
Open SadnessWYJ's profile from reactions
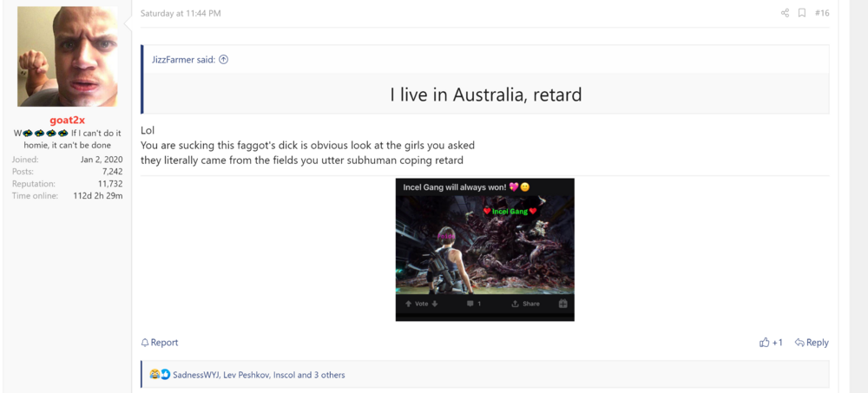195,375
